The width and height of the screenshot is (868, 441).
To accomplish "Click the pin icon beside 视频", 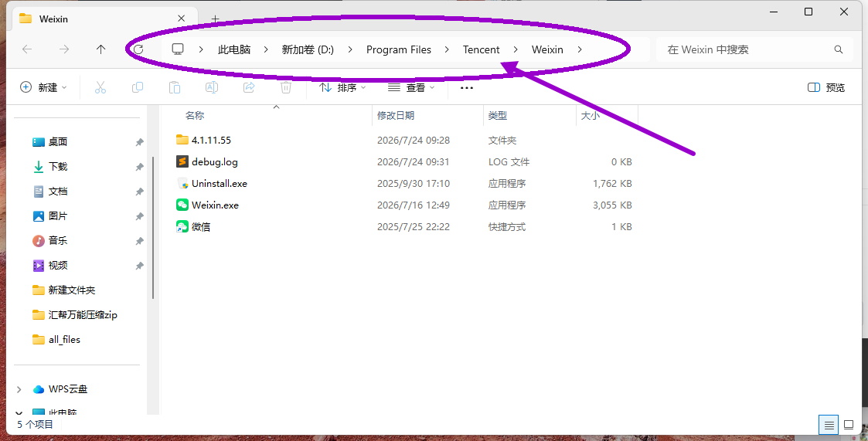I will 139,266.
